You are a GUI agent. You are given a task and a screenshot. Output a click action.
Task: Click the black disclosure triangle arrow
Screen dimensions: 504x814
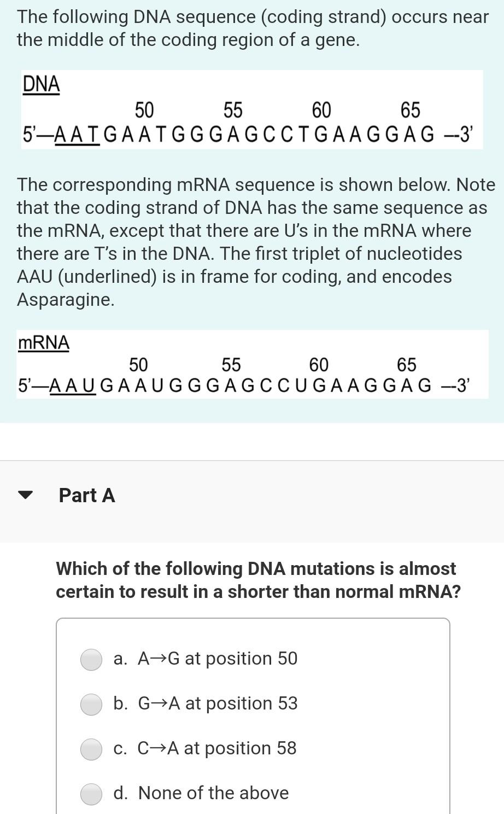(26, 496)
